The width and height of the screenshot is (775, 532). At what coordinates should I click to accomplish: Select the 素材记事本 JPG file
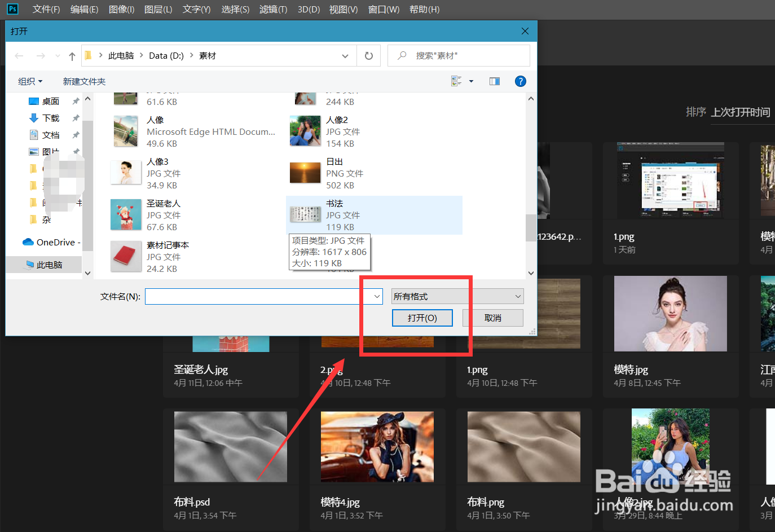pyautogui.click(x=195, y=257)
